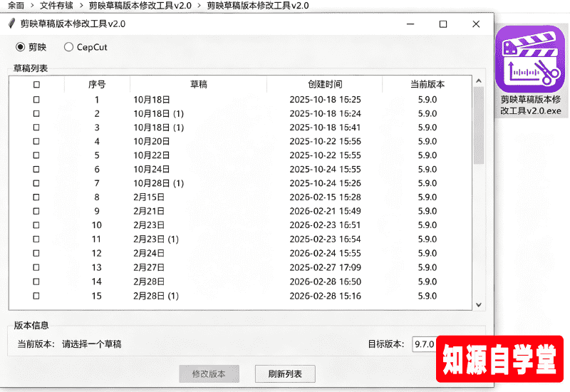Click the 5.9.0 version cell of draft 2月21日
The image size is (570, 392).
(x=427, y=211)
